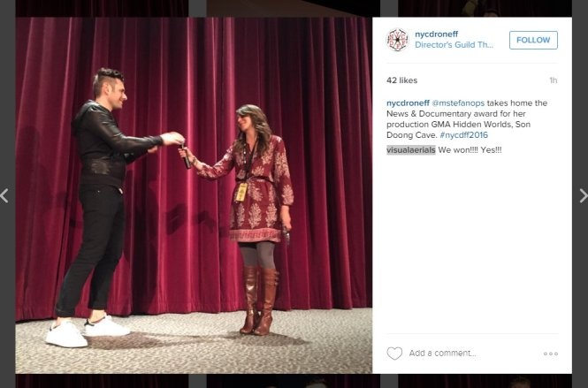Go to next post with right arrow
Viewport: 588px width, 388px height.
point(583,196)
